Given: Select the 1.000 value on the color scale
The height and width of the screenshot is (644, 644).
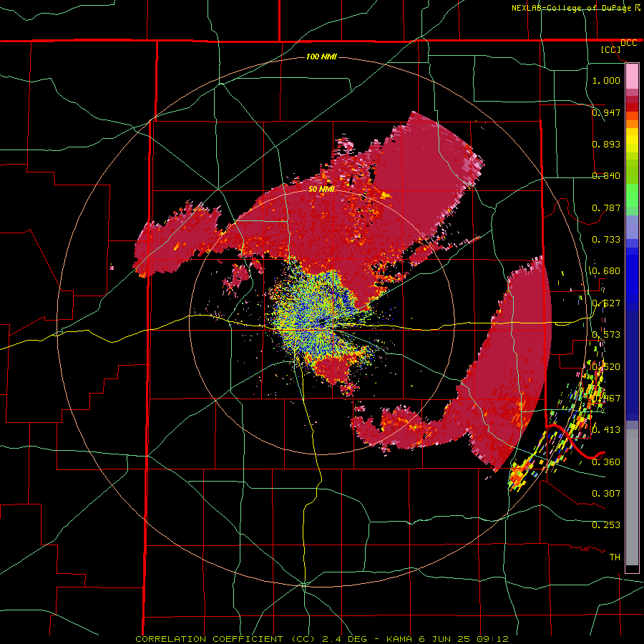Looking at the screenshot, I should coord(606,80).
